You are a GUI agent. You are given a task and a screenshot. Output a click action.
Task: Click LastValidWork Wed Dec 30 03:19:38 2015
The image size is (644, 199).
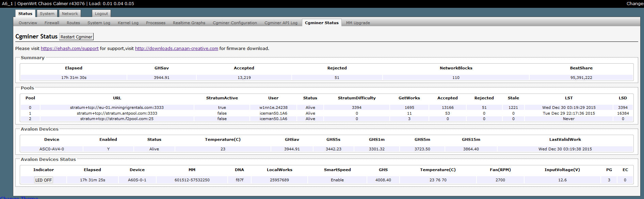[565, 149]
